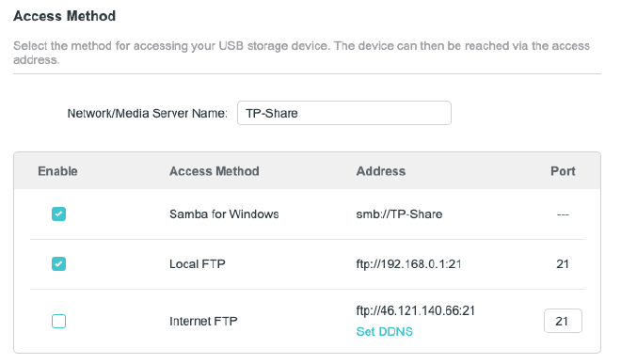Image resolution: width=621 pixels, height=364 pixels.
Task: Disable the Samba for Windows checkbox
Action: point(58,214)
